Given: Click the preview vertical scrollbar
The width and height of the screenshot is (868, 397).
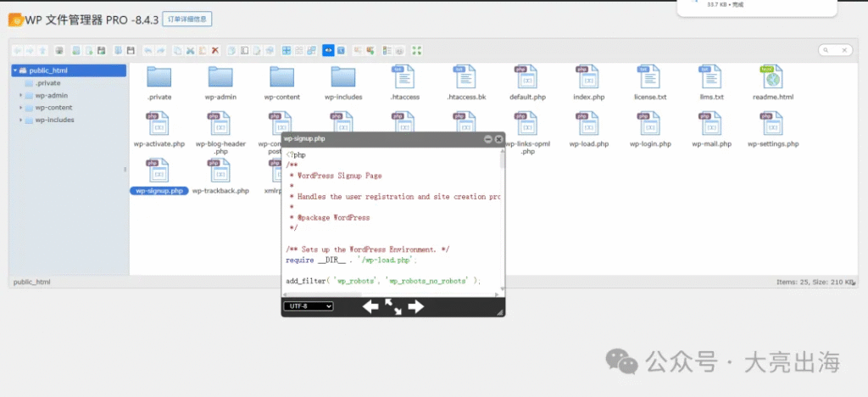Looking at the screenshot, I should (503, 219).
